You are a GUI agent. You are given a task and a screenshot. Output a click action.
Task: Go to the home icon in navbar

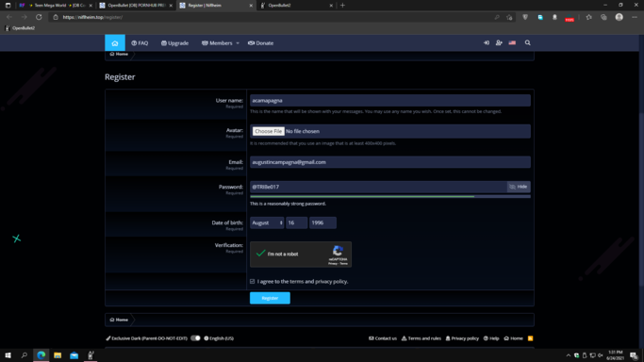[115, 43]
